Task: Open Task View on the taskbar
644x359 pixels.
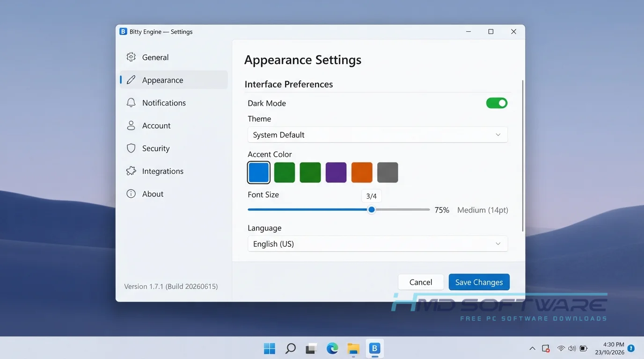Action: [x=311, y=348]
